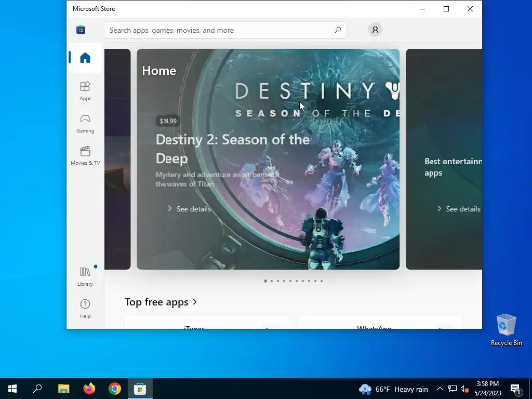Viewport: 532px width, 399px height.
Task: Select the Destiny 2 banner title text
Action: 232,149
